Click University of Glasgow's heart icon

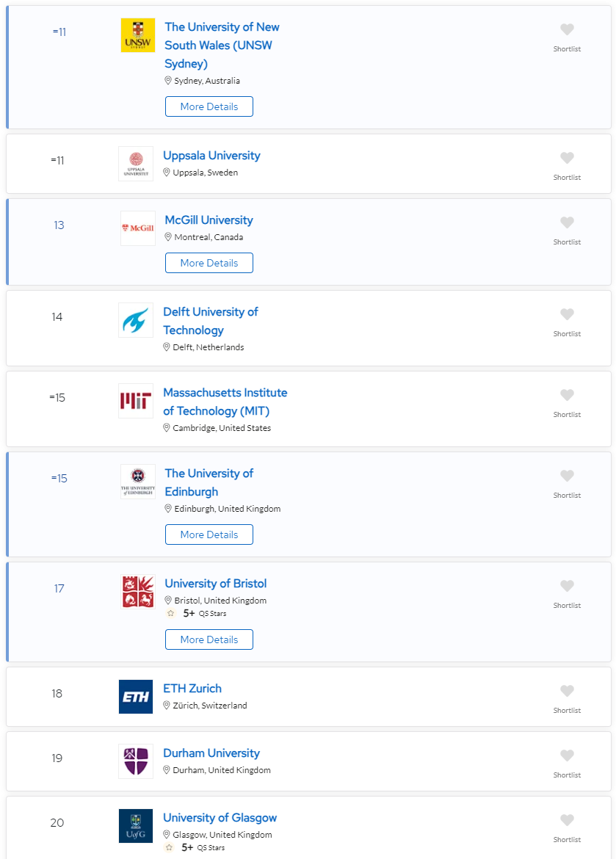(567, 821)
